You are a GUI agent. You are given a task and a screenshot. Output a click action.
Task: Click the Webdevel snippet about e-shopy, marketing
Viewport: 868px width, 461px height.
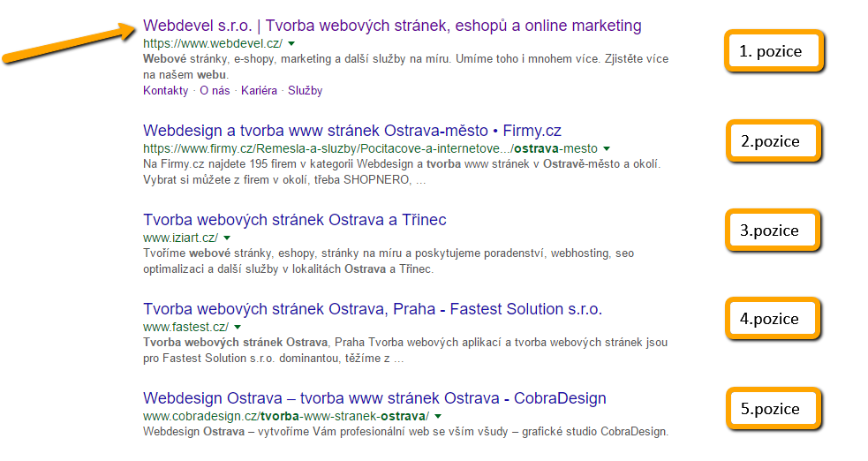(x=406, y=66)
